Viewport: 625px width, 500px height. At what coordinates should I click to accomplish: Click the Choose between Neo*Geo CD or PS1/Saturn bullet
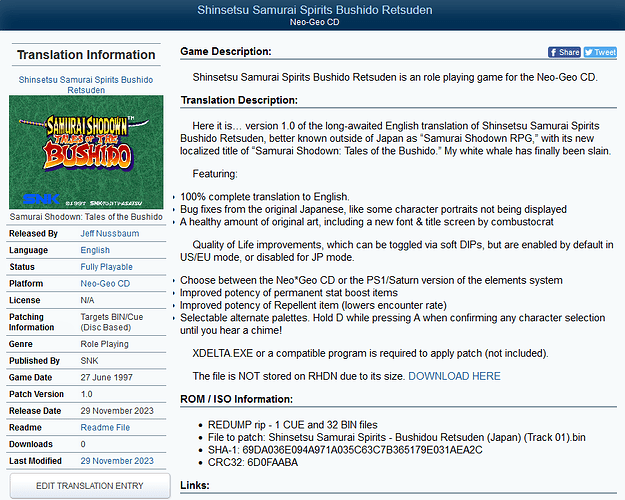[x=371, y=280]
